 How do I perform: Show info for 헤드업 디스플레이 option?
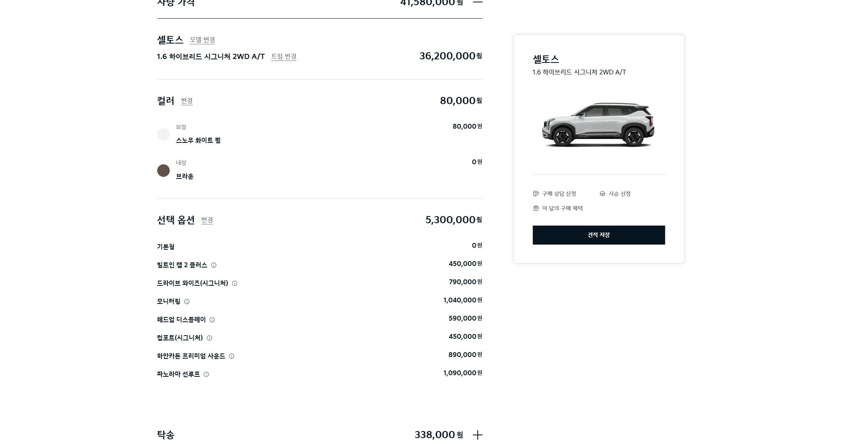coord(212,320)
